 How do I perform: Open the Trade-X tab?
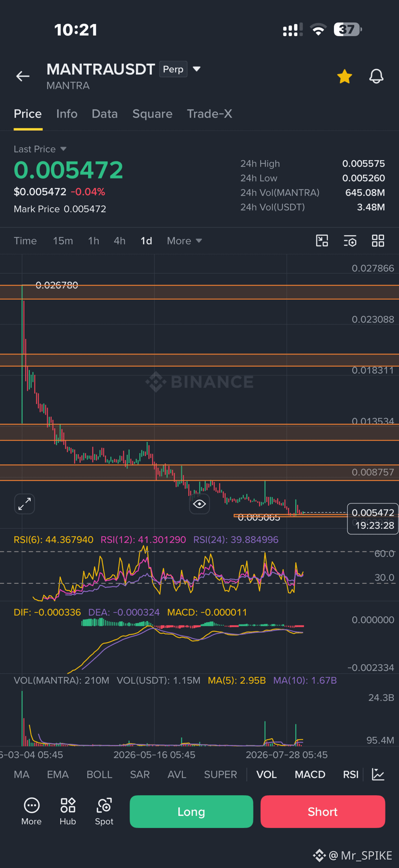point(210,114)
